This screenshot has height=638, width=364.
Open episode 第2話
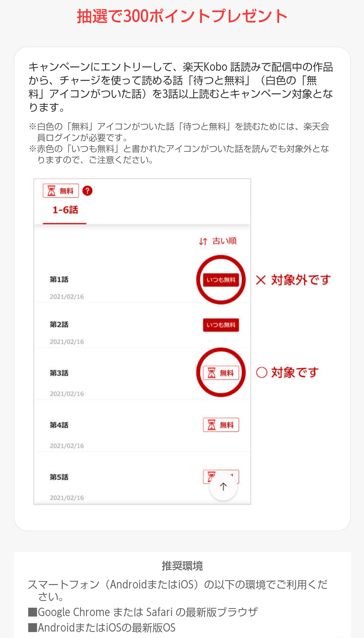coord(59,325)
